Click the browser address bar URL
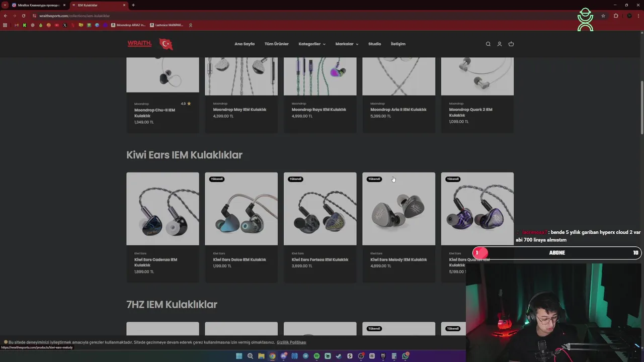 coord(74,16)
